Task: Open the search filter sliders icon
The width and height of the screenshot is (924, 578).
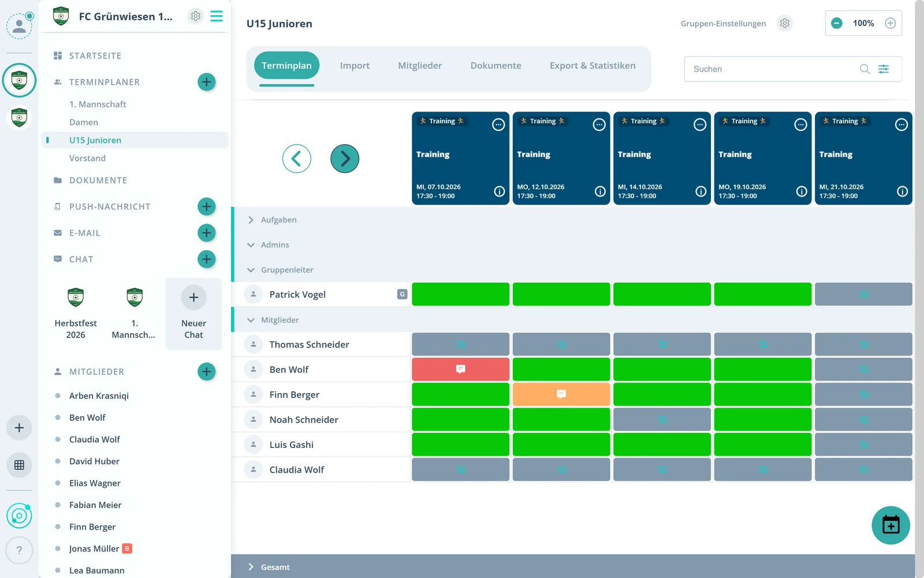Action: pos(884,69)
